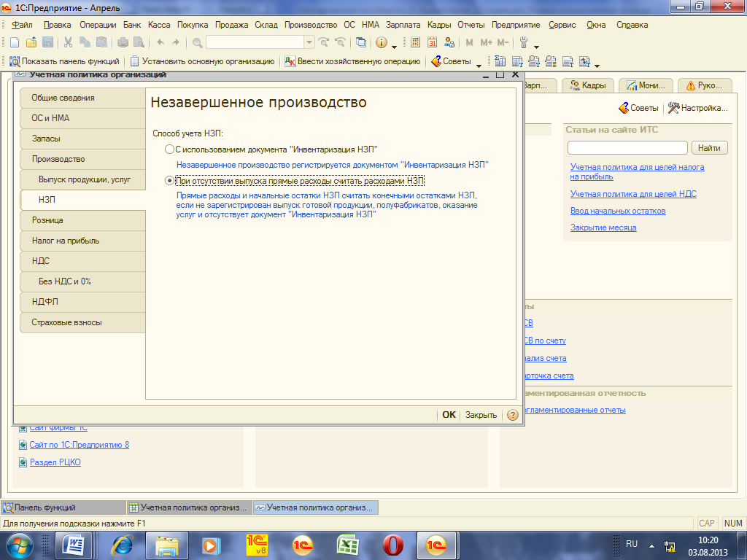
Task: Switch to ОС и НМА section
Action: [83, 118]
